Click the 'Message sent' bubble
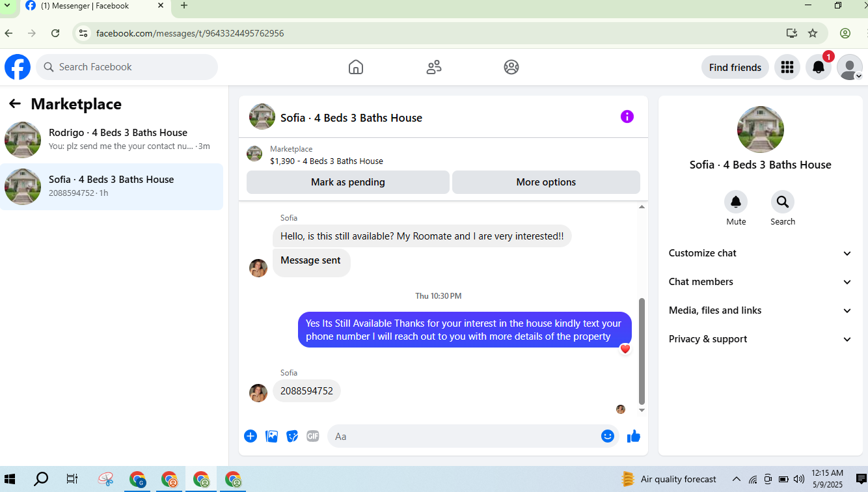 [311, 262]
